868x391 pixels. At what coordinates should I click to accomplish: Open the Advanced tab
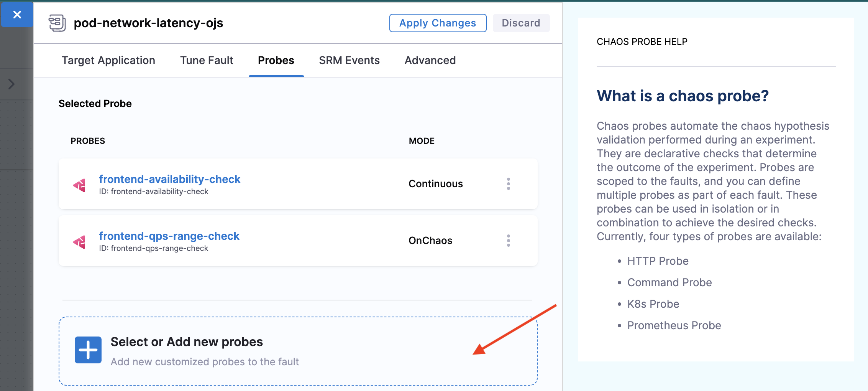click(x=430, y=60)
